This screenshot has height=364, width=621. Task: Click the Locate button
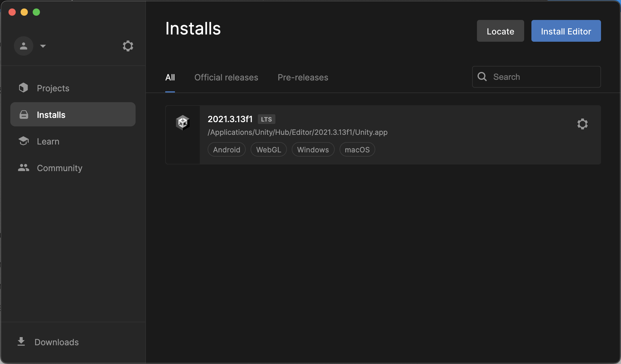tap(500, 31)
